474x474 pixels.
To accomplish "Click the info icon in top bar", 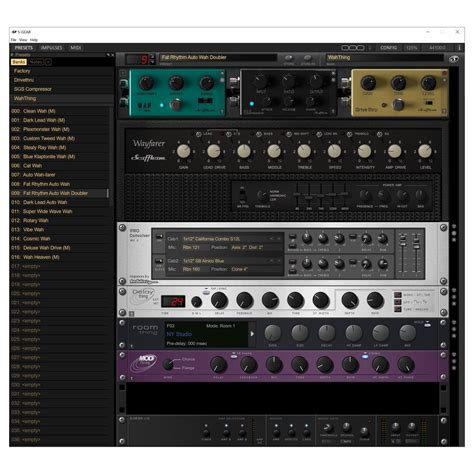I will click(x=459, y=48).
